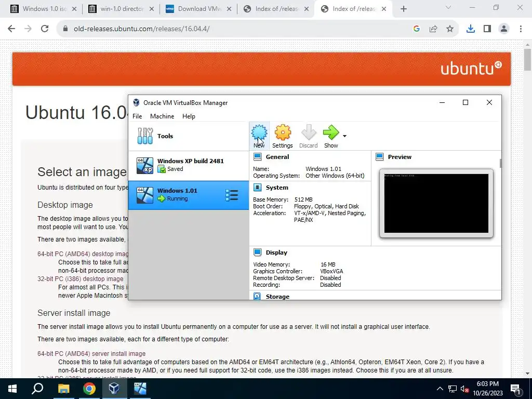Open Chrome three-dot menu
Viewport: 532px width, 399px height.
click(x=521, y=29)
